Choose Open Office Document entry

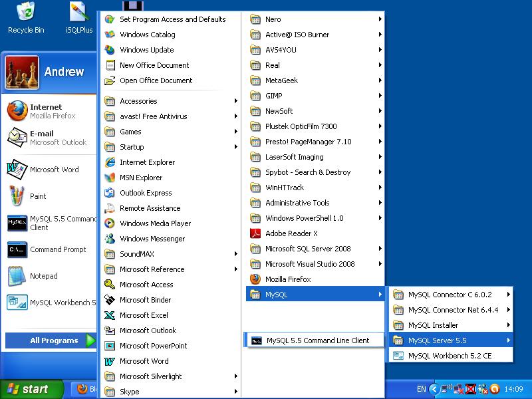pos(170,80)
